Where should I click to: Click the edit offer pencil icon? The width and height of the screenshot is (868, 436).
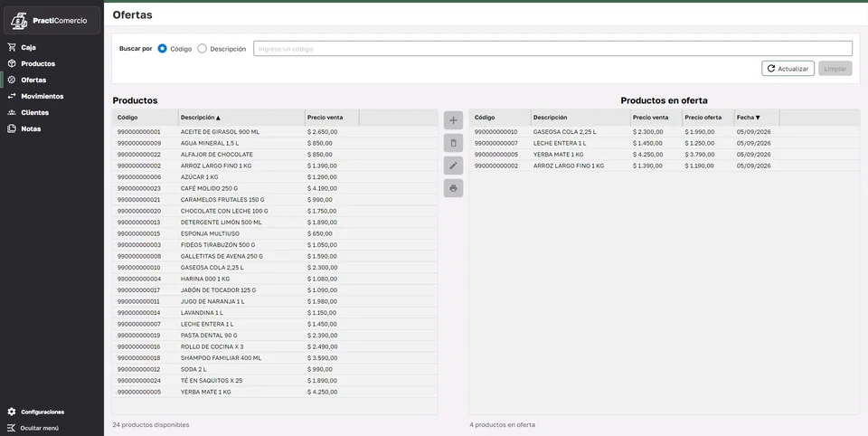click(x=453, y=166)
